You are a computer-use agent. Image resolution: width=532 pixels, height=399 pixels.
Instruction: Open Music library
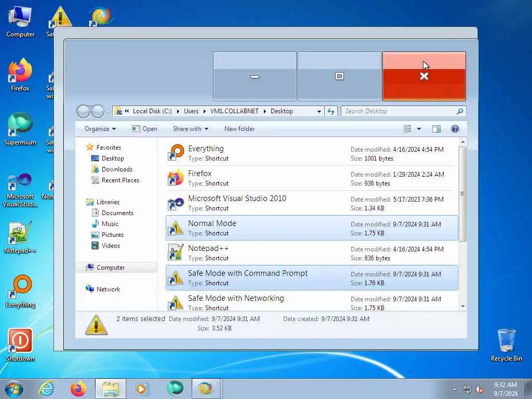(110, 223)
